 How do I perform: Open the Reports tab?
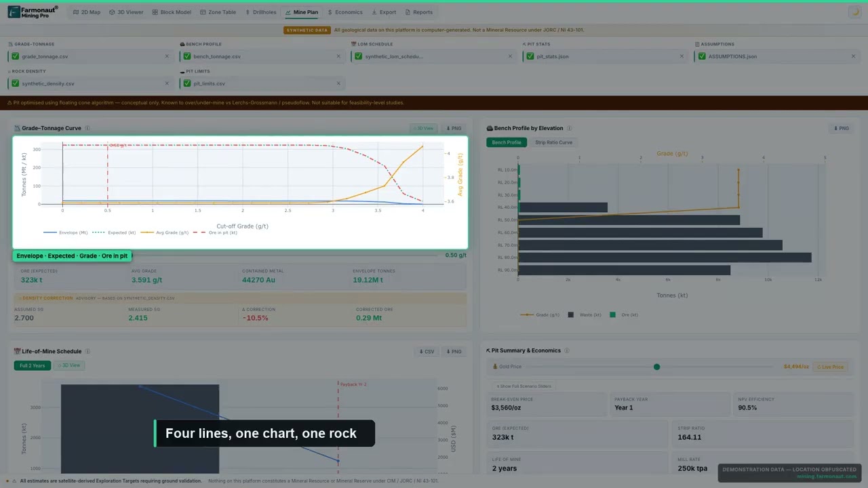coord(419,12)
